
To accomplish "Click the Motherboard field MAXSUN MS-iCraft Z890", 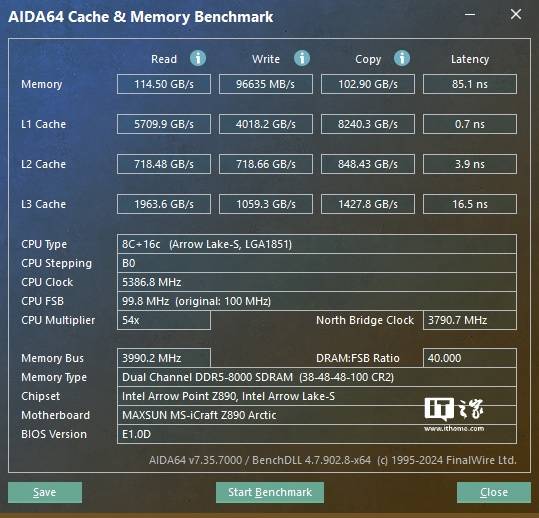I will [x=317, y=415].
